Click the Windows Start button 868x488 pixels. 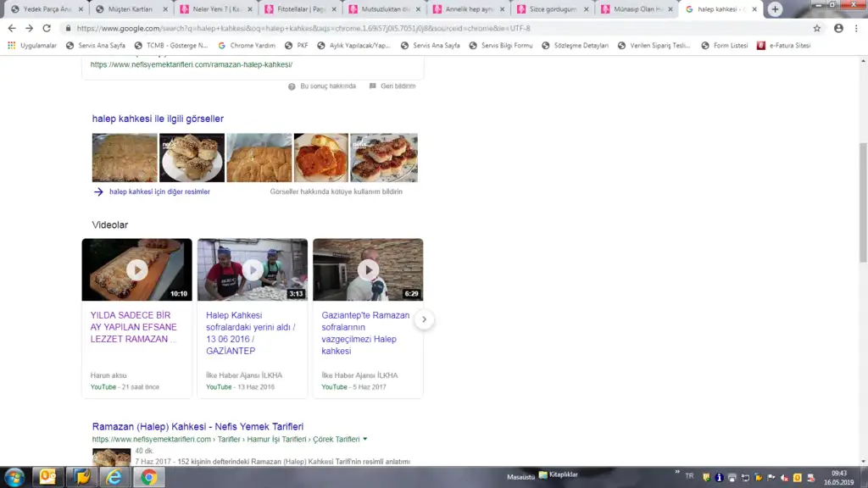pos(14,477)
